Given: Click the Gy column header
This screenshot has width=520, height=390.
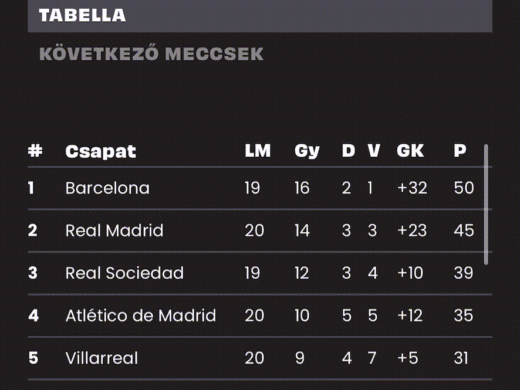Looking at the screenshot, I should (x=307, y=151).
